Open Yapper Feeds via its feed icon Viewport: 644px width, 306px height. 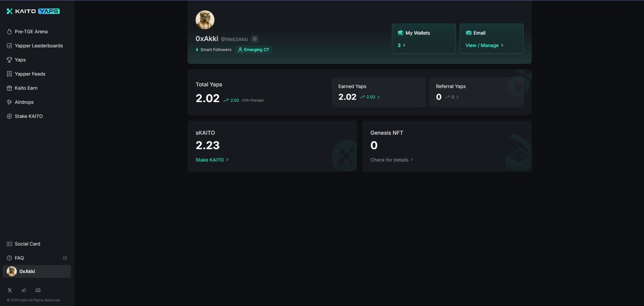click(9, 74)
